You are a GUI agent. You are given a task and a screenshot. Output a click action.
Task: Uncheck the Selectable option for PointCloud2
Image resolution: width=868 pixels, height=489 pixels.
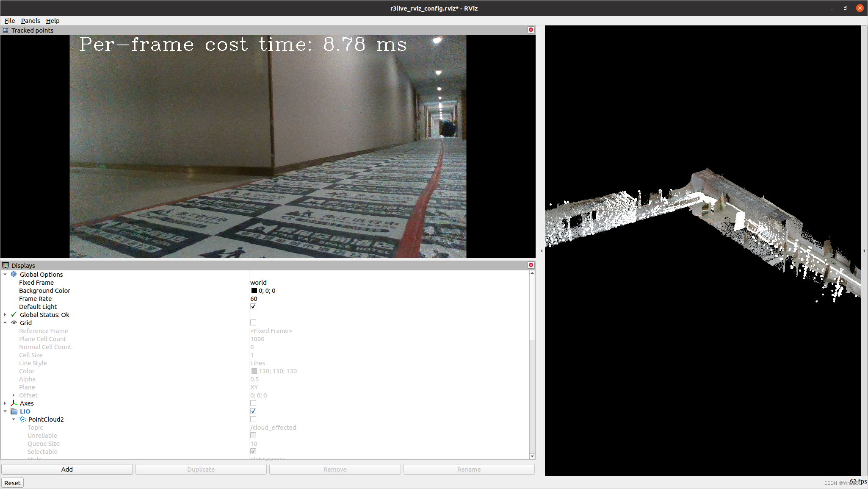pos(253,451)
